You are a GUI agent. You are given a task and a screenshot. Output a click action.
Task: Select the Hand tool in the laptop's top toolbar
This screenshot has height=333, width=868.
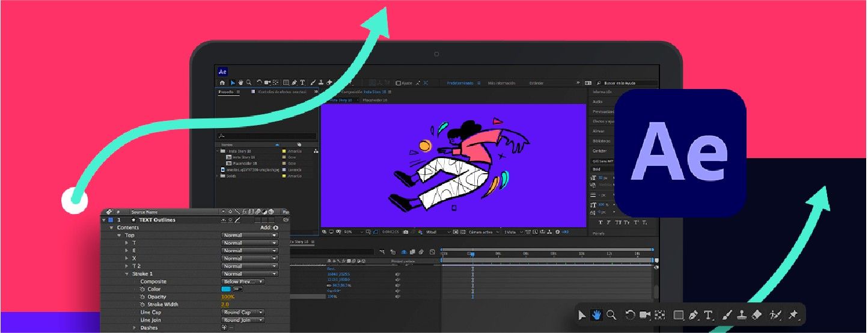[240, 82]
